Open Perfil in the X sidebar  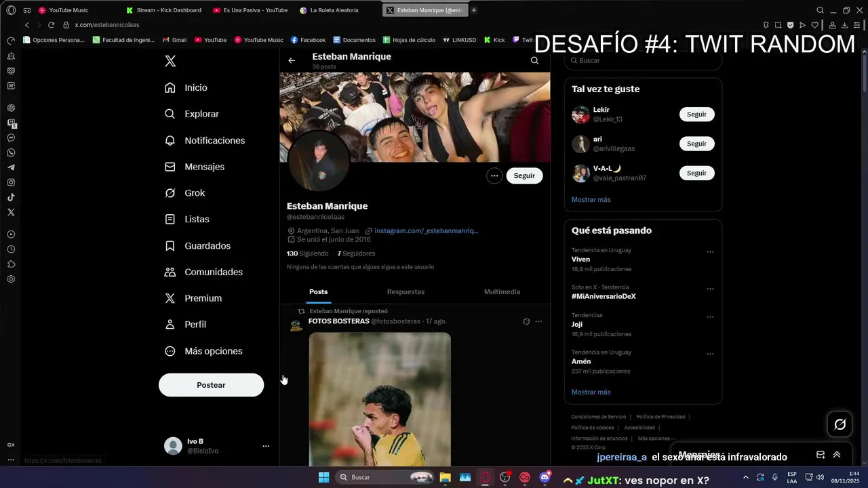coord(185,325)
